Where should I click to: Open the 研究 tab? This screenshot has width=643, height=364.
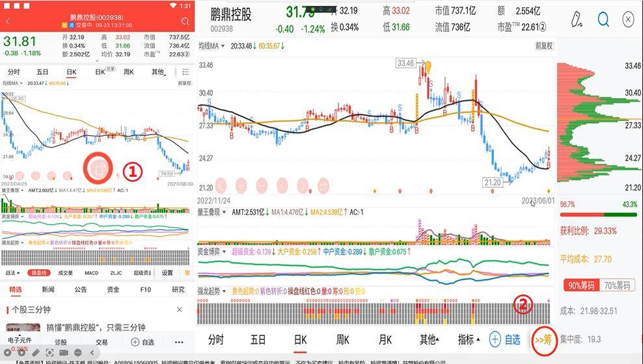pos(178,289)
